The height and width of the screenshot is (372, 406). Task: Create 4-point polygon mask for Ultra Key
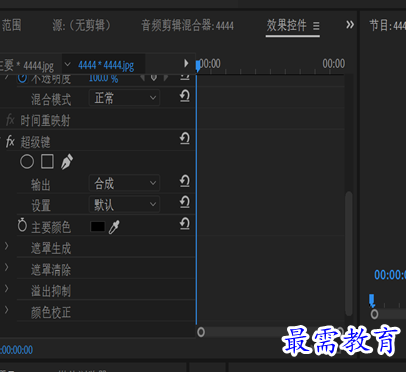(47, 162)
